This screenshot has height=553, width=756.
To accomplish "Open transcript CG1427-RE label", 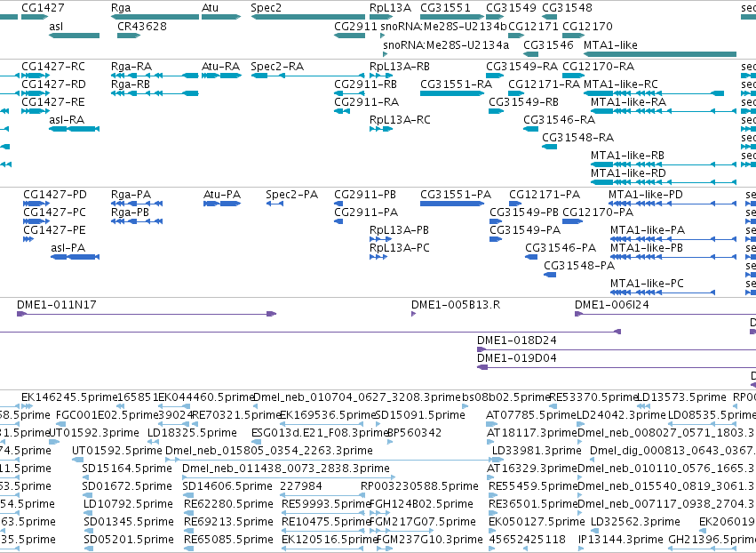I will tap(53, 102).
